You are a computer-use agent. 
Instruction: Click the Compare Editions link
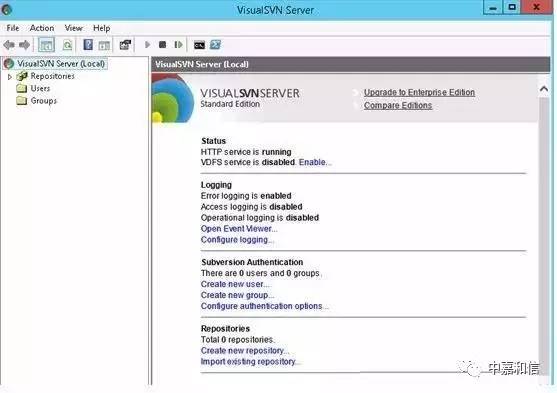point(398,106)
